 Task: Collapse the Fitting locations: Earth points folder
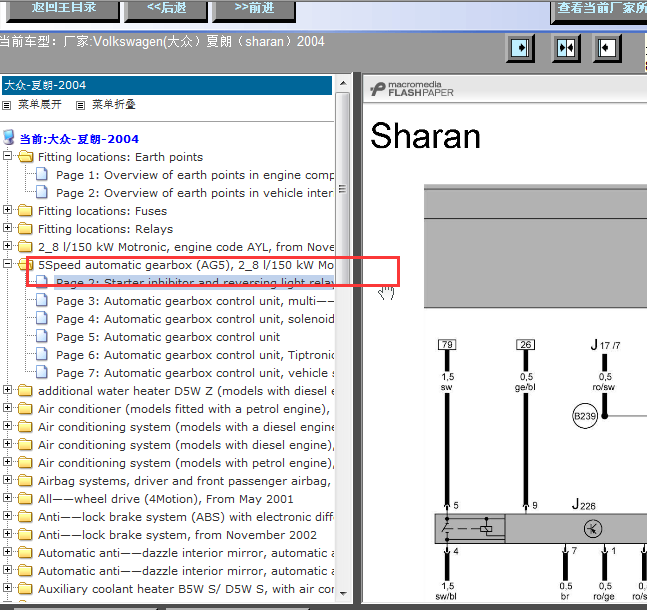(x=7, y=156)
